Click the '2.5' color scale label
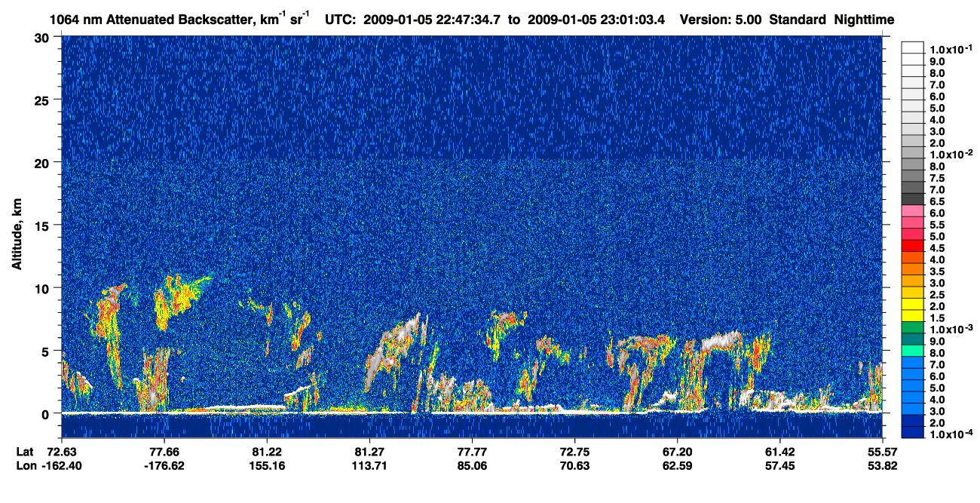 pyautogui.click(x=937, y=294)
